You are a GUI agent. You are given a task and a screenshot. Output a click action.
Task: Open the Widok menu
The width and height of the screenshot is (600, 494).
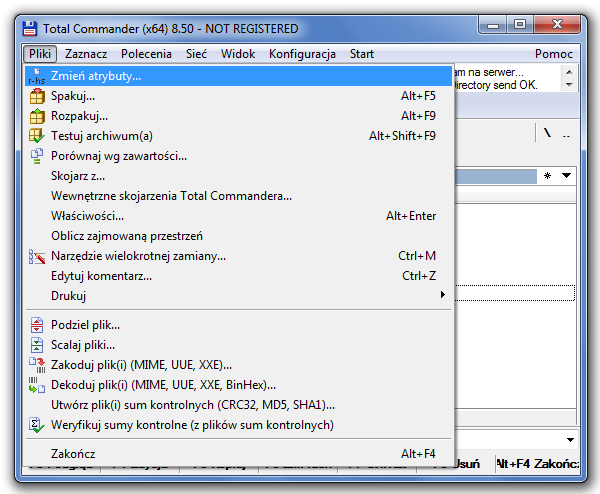[238, 54]
